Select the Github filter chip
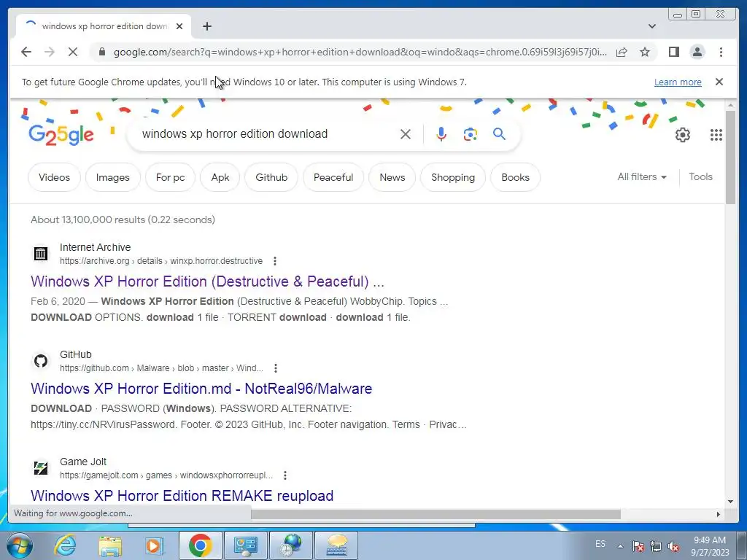Viewport: 747px width, 560px height. [x=271, y=177]
